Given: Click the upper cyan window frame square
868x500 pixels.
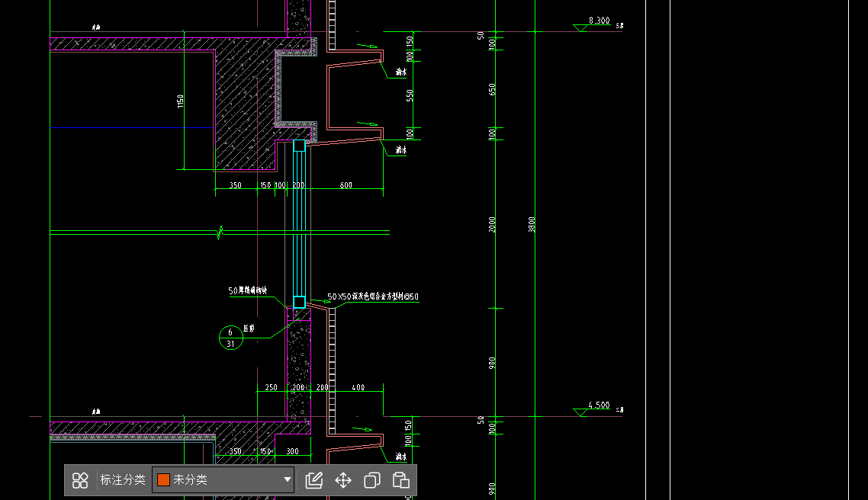Looking at the screenshot, I should 299,146.
